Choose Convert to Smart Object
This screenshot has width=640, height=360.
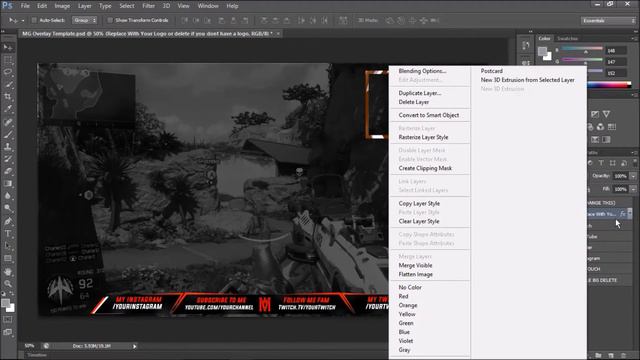click(x=429, y=115)
